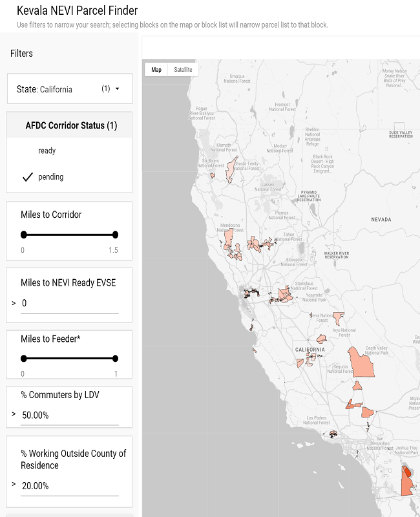This screenshot has width=420, height=517.
Task: Click the Miles to Feeder right slider handle
Action: click(115, 359)
